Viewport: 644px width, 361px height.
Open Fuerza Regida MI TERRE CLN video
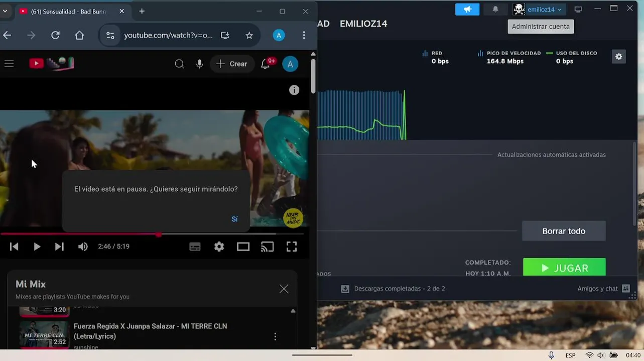(x=151, y=331)
